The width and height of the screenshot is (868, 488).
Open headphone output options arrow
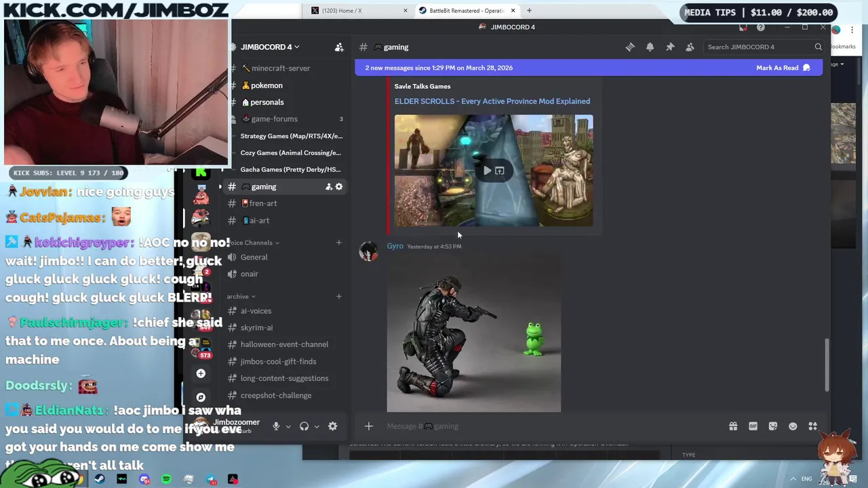coord(317,427)
